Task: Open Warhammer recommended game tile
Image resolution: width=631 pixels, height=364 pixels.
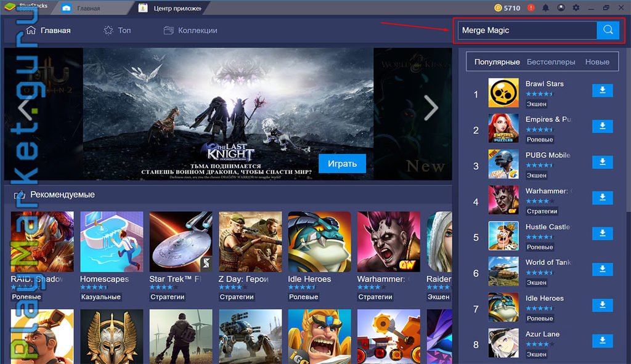Action: [389, 241]
